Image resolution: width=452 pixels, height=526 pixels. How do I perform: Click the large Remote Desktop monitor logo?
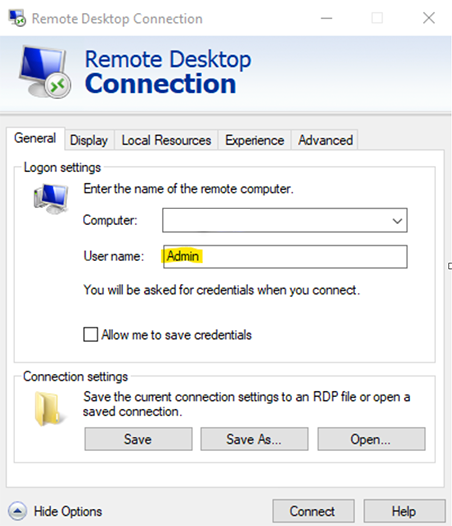pyautogui.click(x=45, y=72)
